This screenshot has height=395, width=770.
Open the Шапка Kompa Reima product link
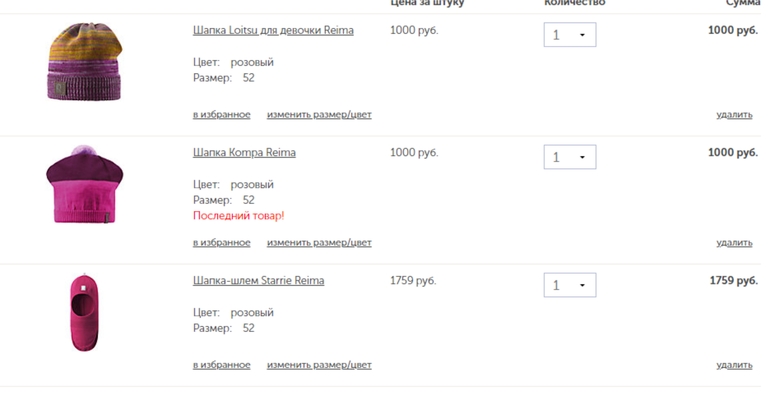coord(244,153)
